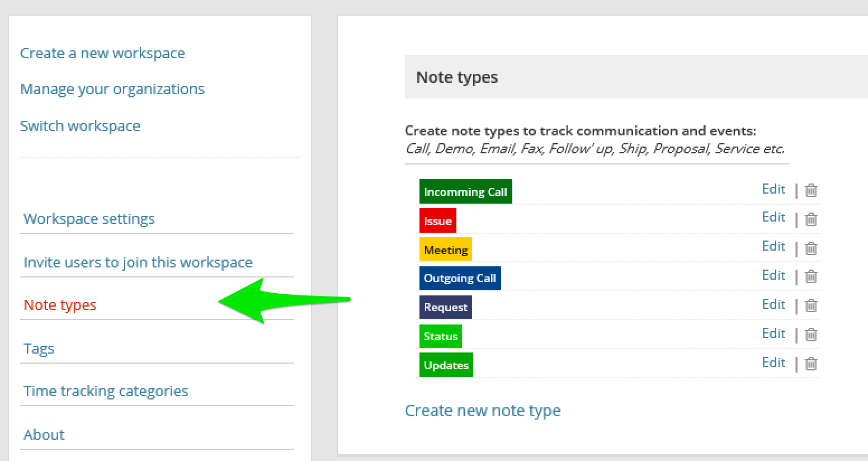Click trash icon beside Request
Viewport: 868px width, 461px height.
tap(811, 305)
